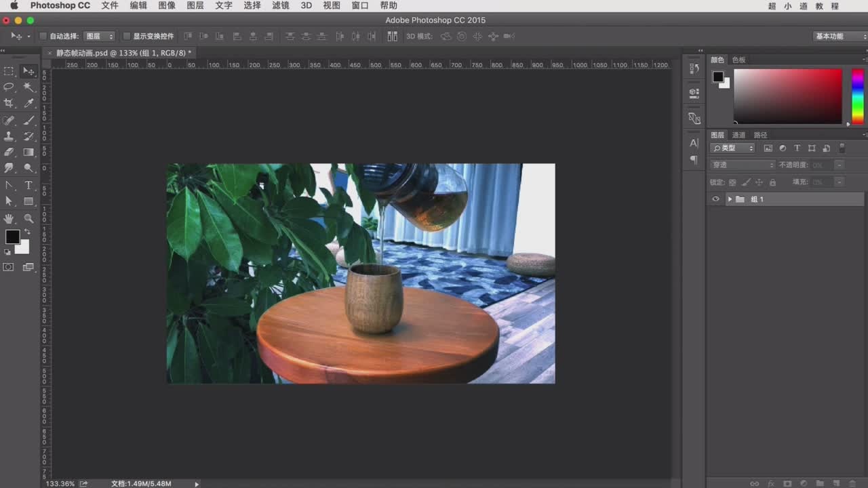Expand the 组 1 group folder

coord(730,199)
